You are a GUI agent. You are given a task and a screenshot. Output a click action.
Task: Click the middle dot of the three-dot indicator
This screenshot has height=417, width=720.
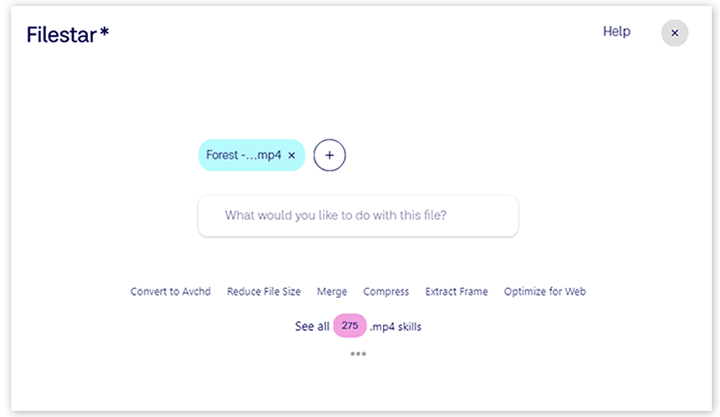point(358,354)
